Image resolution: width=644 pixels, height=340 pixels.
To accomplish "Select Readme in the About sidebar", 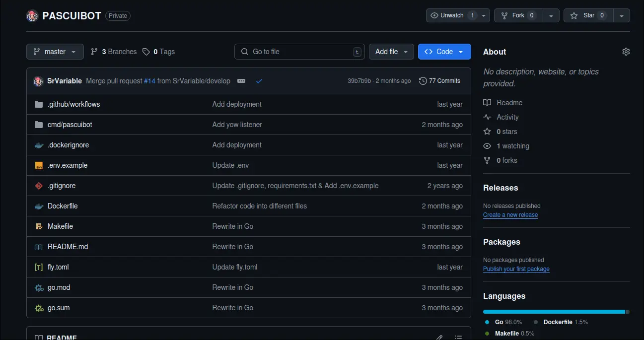I will (x=508, y=102).
